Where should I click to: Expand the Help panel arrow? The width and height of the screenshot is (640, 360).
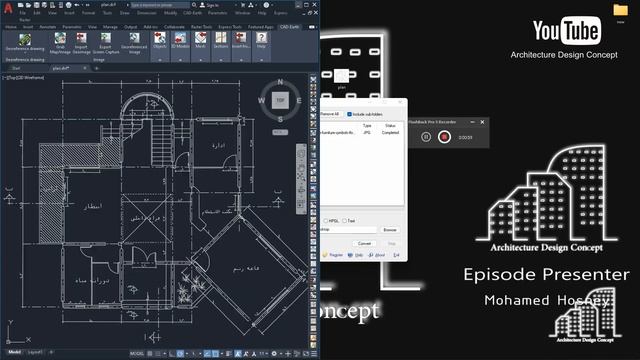point(261,60)
